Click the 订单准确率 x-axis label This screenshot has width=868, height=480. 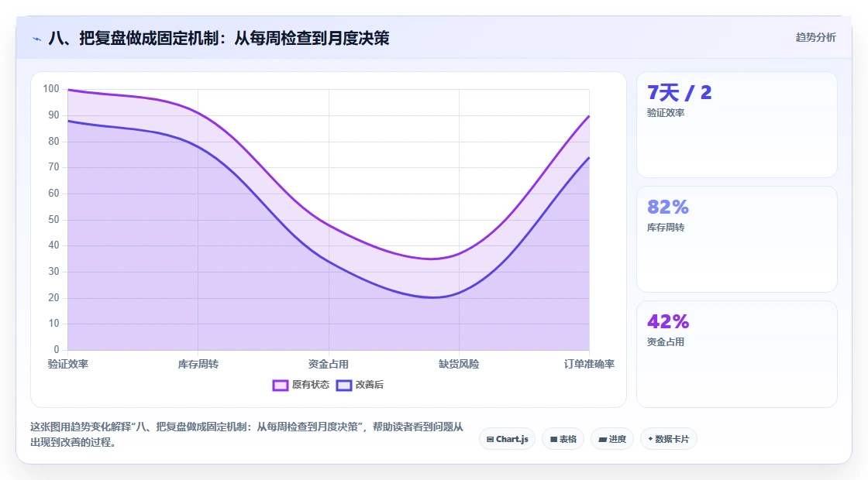[x=589, y=364]
